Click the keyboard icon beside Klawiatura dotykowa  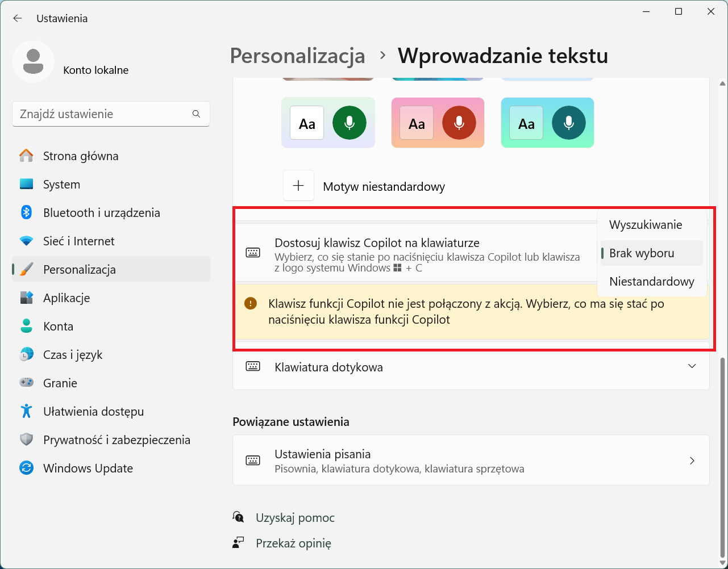tap(253, 366)
